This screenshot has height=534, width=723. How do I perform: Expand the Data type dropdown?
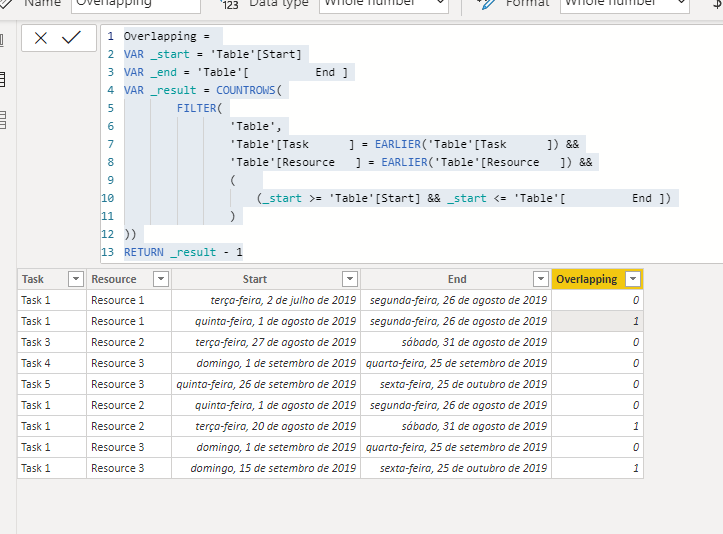tap(384, 4)
